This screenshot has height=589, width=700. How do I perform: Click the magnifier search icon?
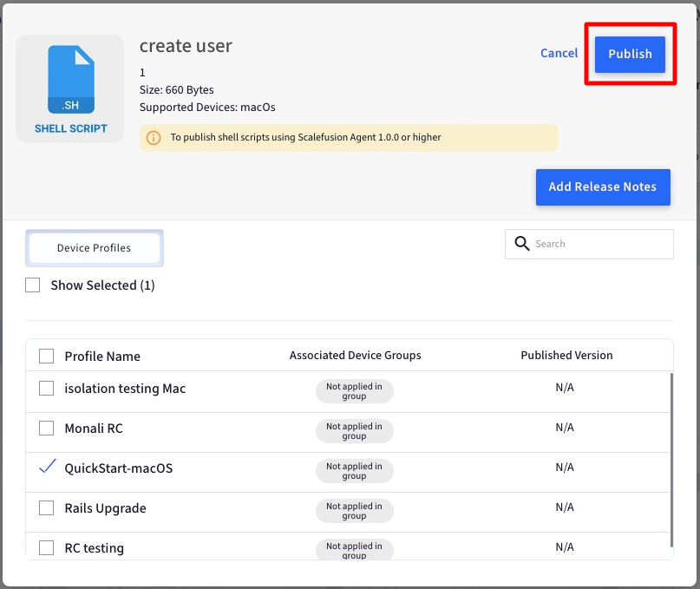(x=521, y=244)
